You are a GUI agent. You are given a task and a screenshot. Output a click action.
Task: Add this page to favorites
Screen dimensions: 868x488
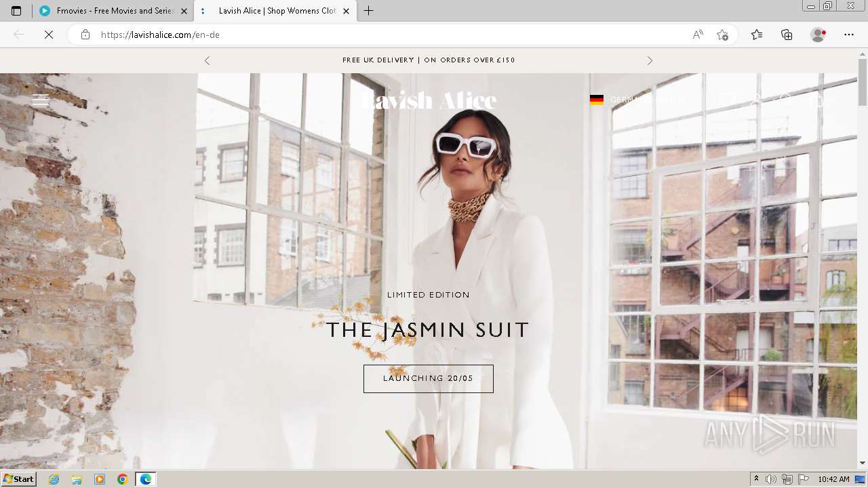click(723, 35)
